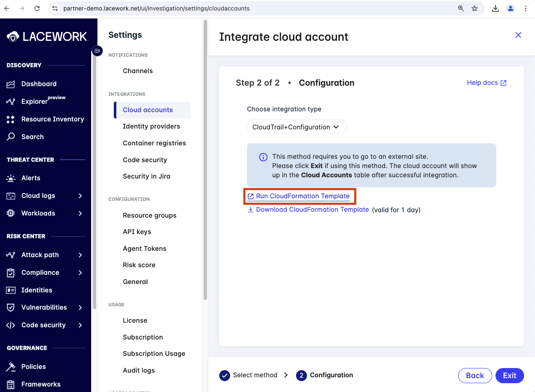Expand the Attack path submenu chevron
535x392 pixels.
click(x=80, y=255)
